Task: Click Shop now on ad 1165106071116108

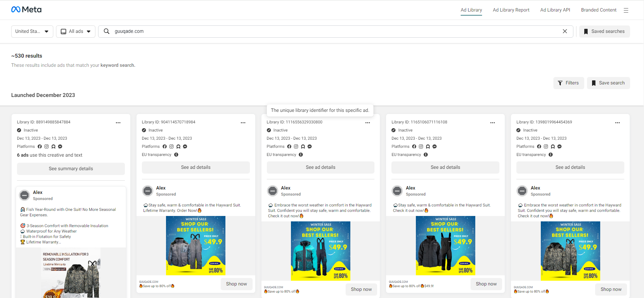Action: [x=486, y=284]
